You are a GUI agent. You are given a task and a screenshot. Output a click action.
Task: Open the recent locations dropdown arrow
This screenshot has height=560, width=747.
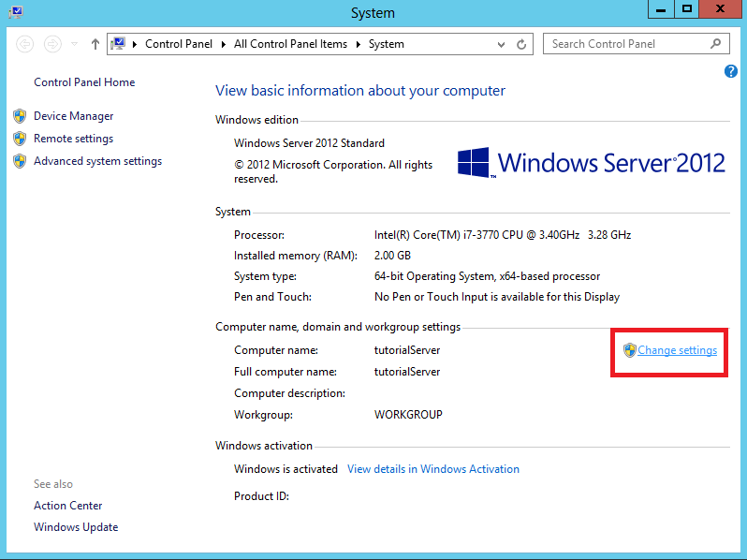(x=75, y=44)
